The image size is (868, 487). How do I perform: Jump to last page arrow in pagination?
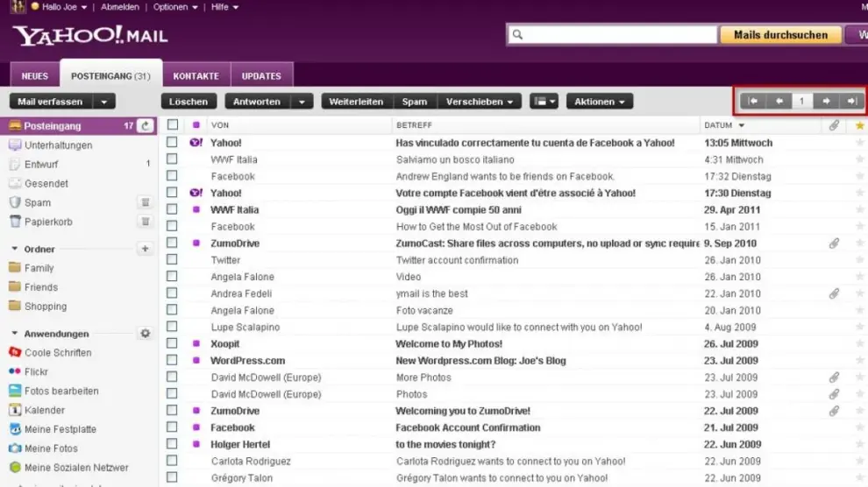(851, 102)
